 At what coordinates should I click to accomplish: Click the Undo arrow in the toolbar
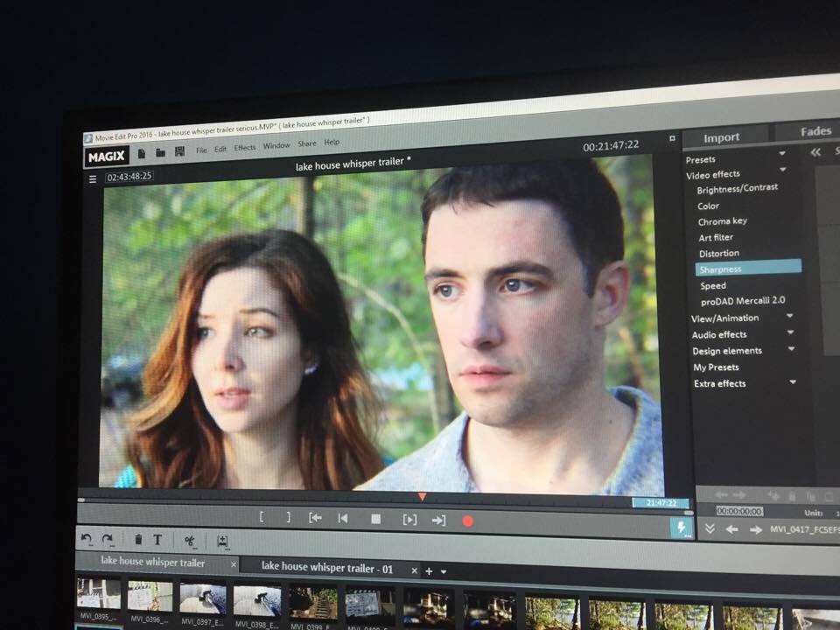point(87,539)
